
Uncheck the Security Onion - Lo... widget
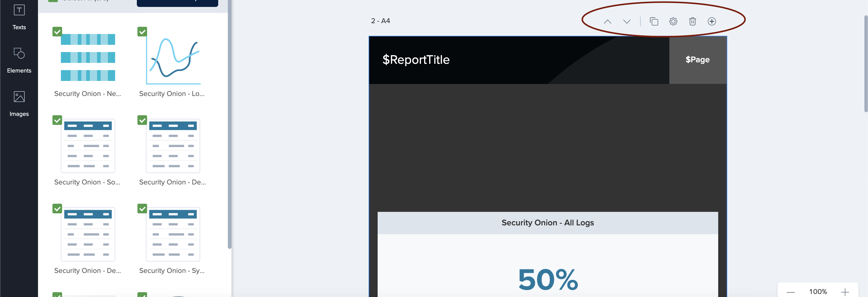coord(142,32)
